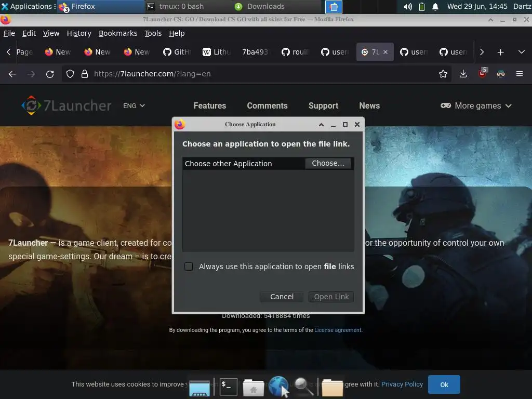Click the 7Launcher logo
Screen dimensions: 532x399
(x=66, y=105)
